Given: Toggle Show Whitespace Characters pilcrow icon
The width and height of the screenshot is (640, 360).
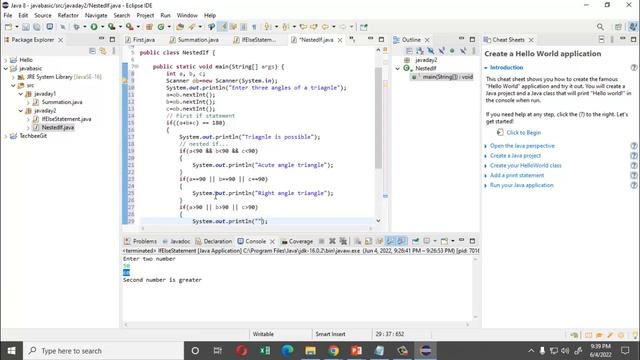Looking at the screenshot, I should (254, 27).
